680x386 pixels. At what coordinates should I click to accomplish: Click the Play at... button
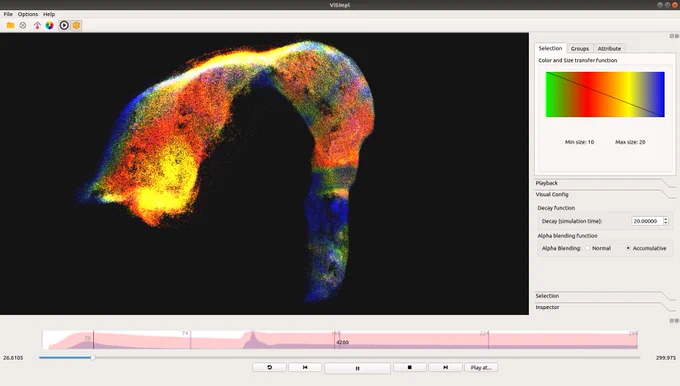tap(481, 367)
